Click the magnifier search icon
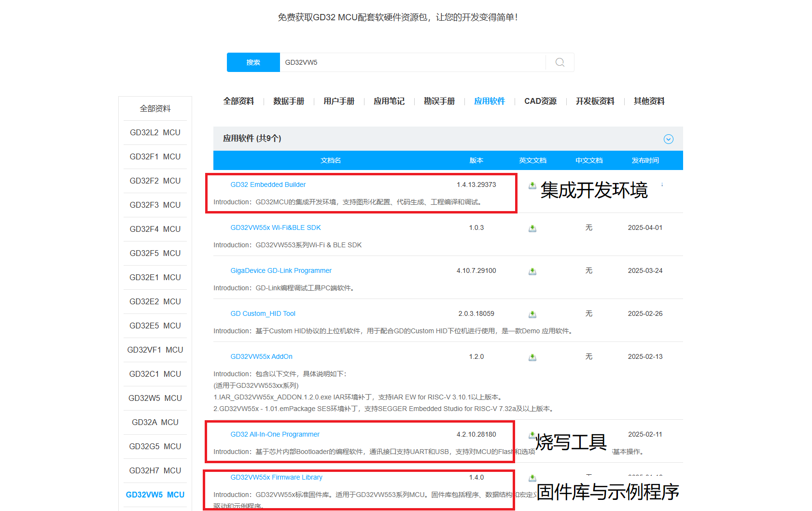 [x=560, y=62]
